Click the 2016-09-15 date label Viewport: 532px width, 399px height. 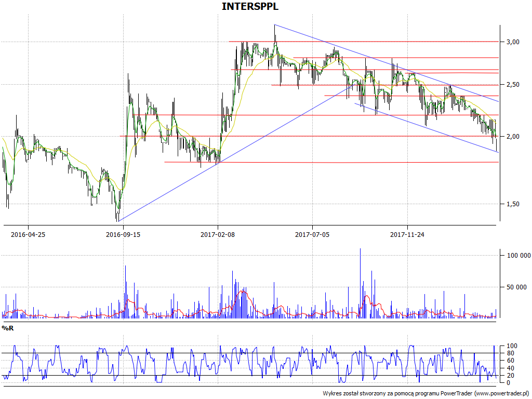[123, 234]
